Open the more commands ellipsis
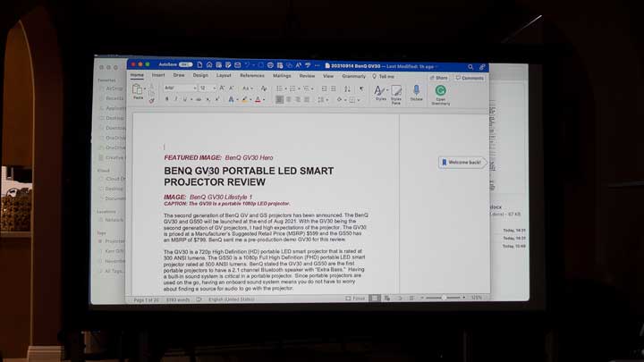Image resolution: width=644 pixels, height=362 pixels. [317, 65]
